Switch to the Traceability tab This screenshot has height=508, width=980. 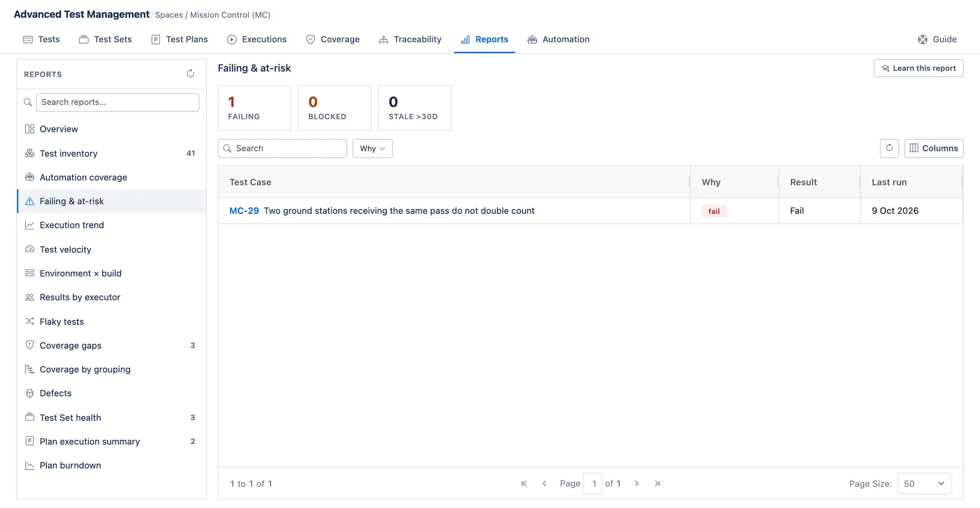point(410,39)
